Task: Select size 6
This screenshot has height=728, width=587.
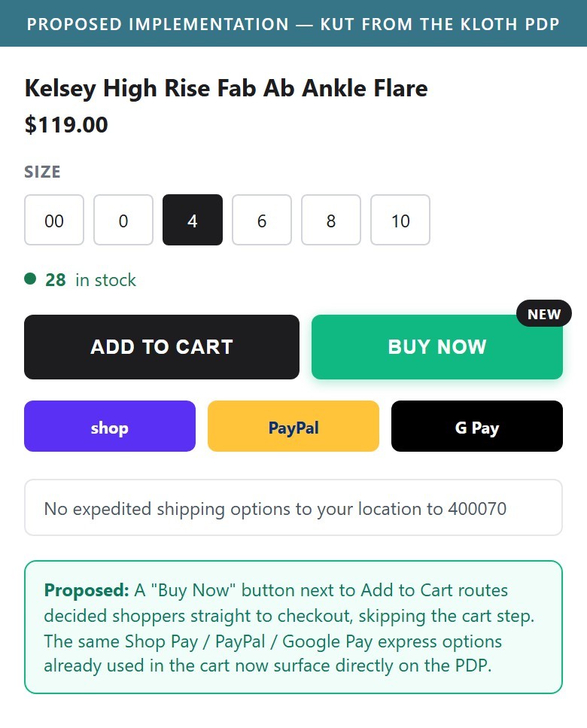Action: [x=262, y=220]
